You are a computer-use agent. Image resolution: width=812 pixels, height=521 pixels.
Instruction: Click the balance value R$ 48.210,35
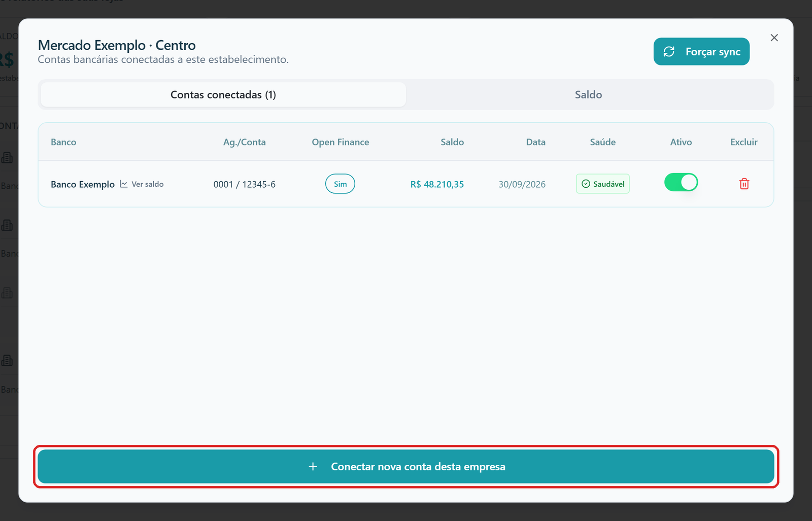(x=437, y=184)
